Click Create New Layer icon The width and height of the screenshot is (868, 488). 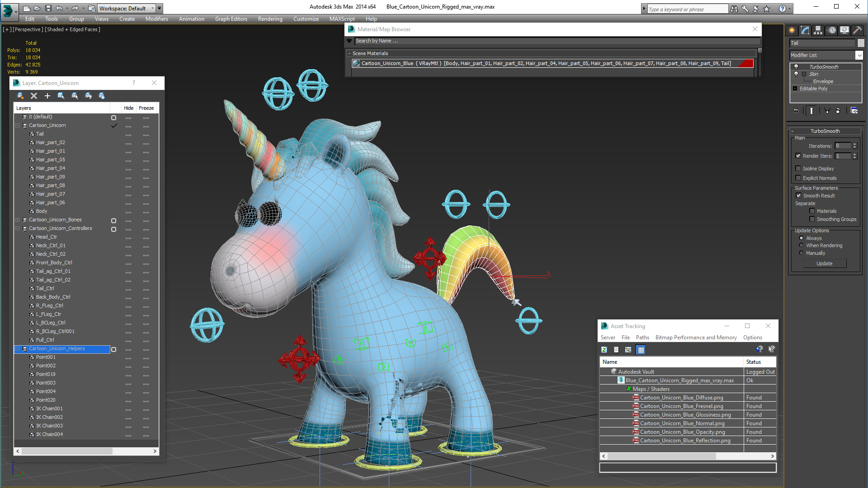[20, 96]
